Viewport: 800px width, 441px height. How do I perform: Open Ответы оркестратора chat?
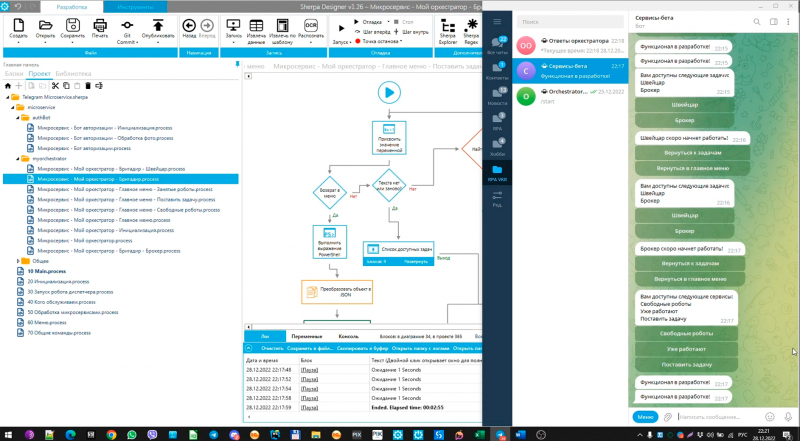[570, 45]
